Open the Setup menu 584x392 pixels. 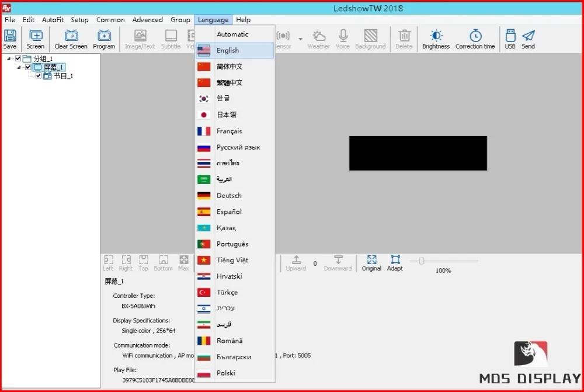[79, 20]
